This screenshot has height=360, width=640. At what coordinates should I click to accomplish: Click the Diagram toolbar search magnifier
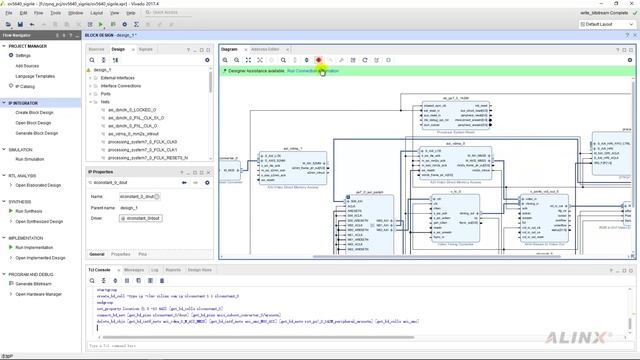[283, 60]
